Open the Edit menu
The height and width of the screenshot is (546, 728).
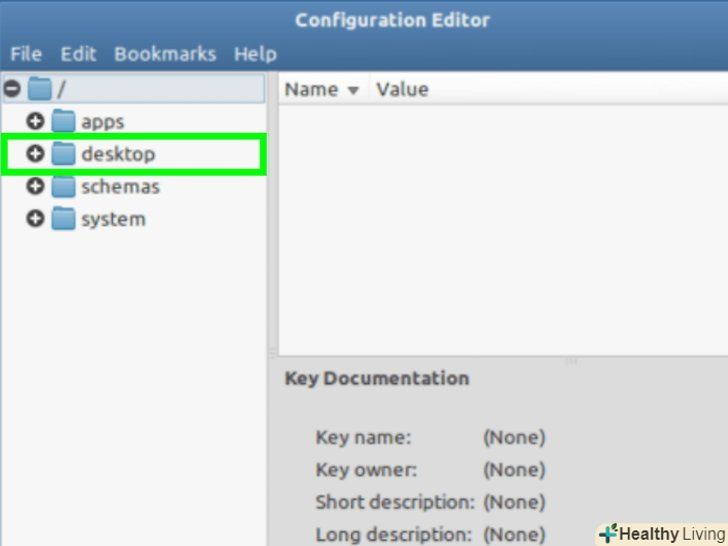[78, 54]
